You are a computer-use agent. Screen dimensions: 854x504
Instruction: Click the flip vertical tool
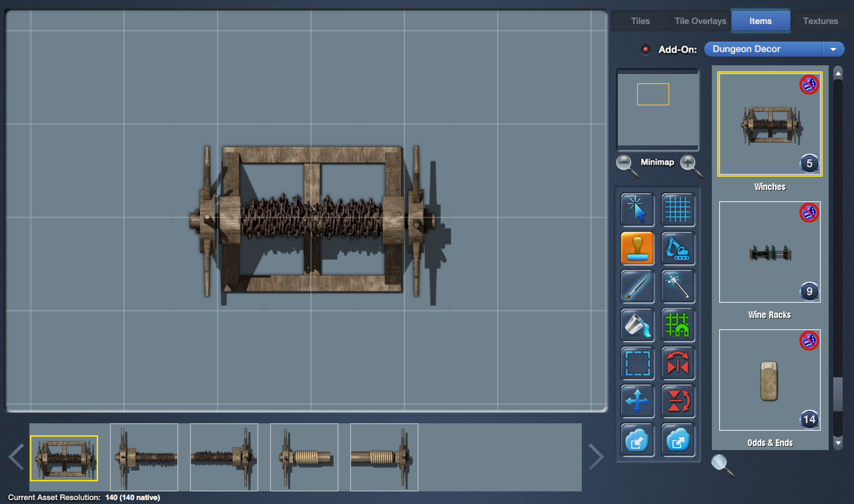(x=678, y=401)
